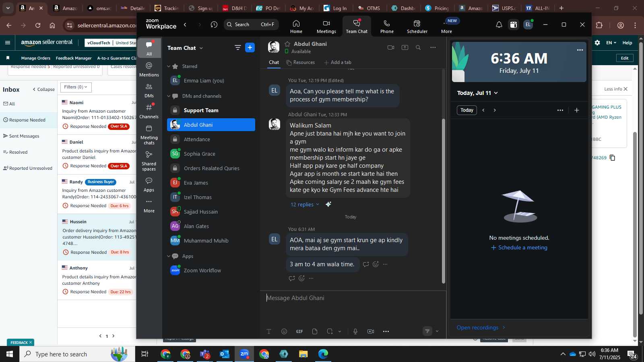The image size is (644, 362).
Task: Record an audio message with microphone icon
Action: point(355,331)
